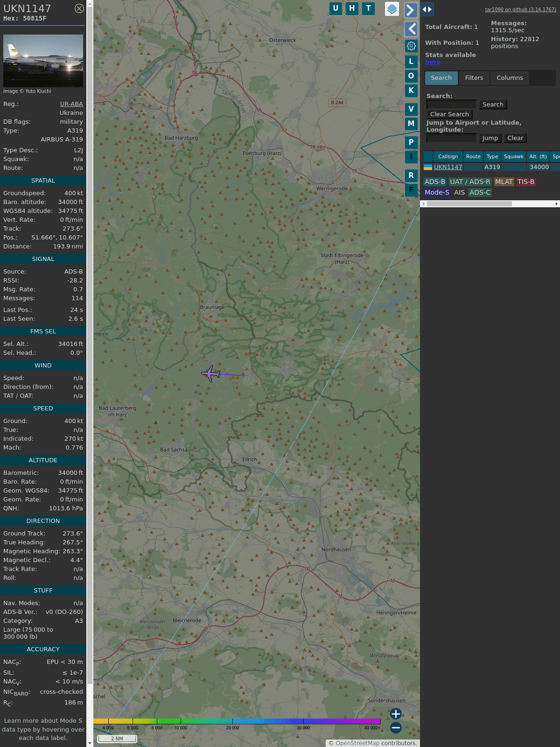Image resolution: width=560 pixels, height=747 pixels.
Task: Switch to the Columns tab
Action: point(510,78)
